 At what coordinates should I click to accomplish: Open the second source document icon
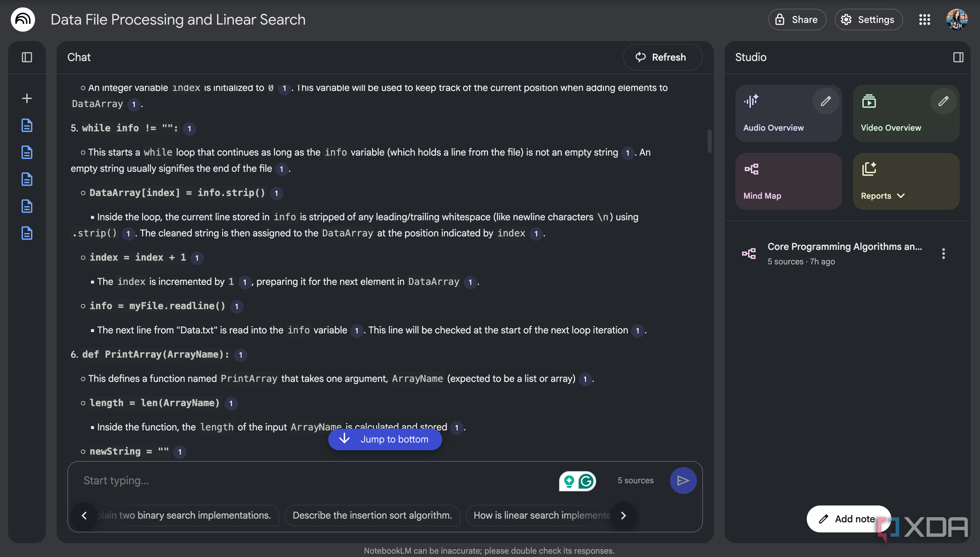pyautogui.click(x=27, y=152)
